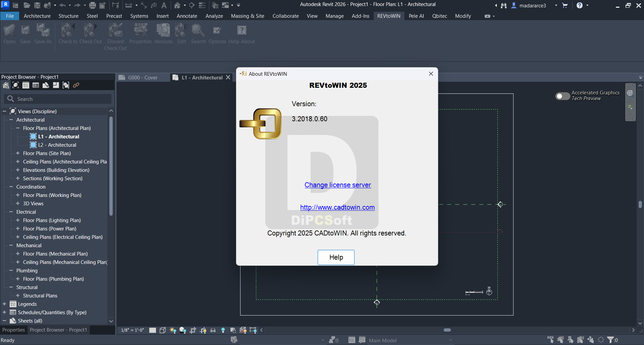Open the view scale 1/8" = 1'-0" selector
This screenshot has height=345, width=644.
pyautogui.click(x=132, y=330)
